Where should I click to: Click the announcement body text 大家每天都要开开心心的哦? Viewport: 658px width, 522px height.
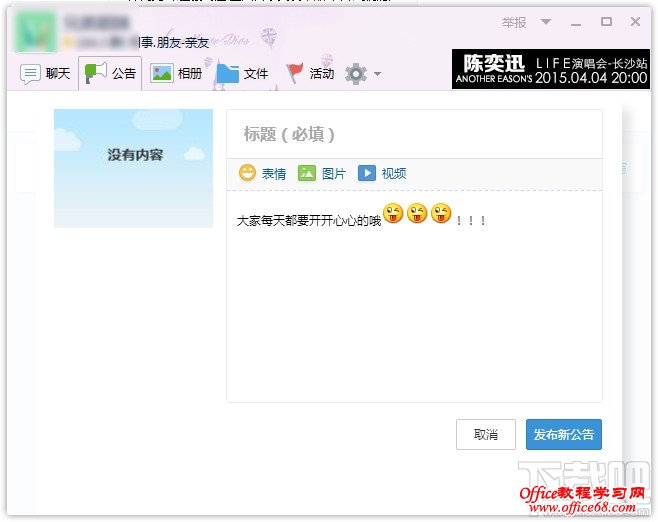tap(309, 220)
